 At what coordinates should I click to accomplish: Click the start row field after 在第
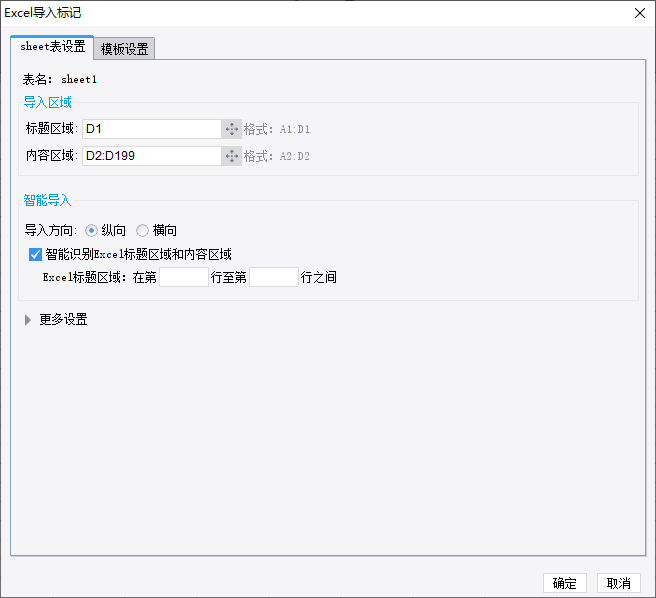(184, 277)
